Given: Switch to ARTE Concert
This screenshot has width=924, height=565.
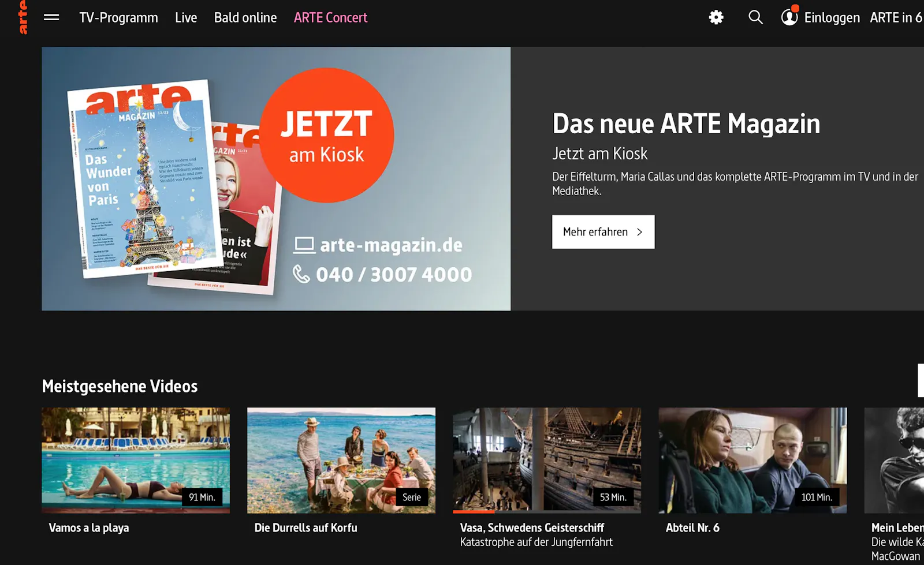Looking at the screenshot, I should coord(330,17).
